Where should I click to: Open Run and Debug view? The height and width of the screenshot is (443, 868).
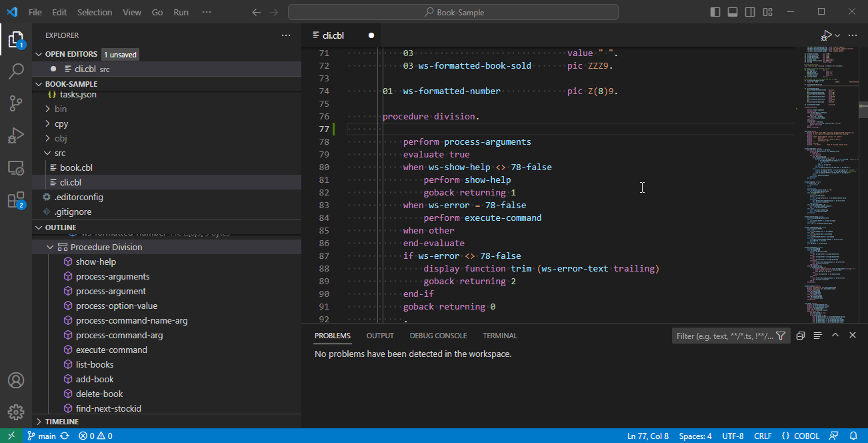tap(16, 135)
